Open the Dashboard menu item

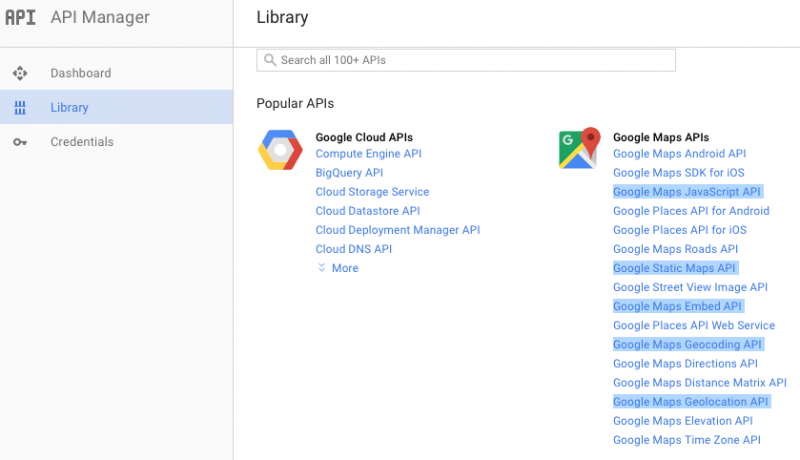pyautogui.click(x=116, y=73)
